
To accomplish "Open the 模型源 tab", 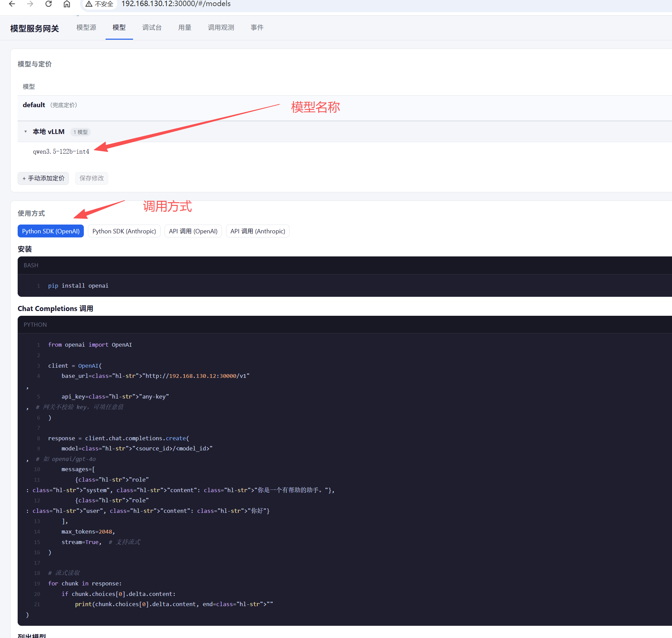I will point(87,27).
